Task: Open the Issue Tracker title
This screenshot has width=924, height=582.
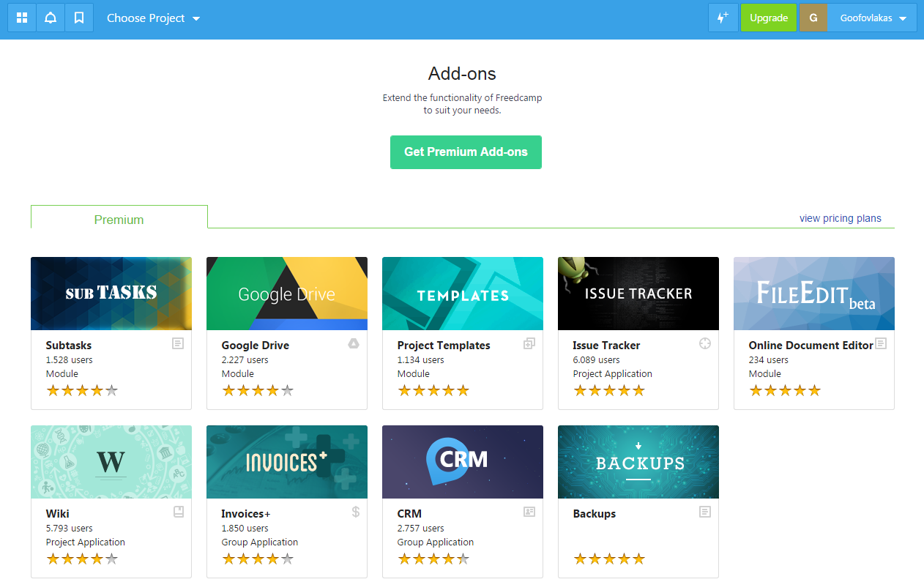Action: tap(606, 346)
